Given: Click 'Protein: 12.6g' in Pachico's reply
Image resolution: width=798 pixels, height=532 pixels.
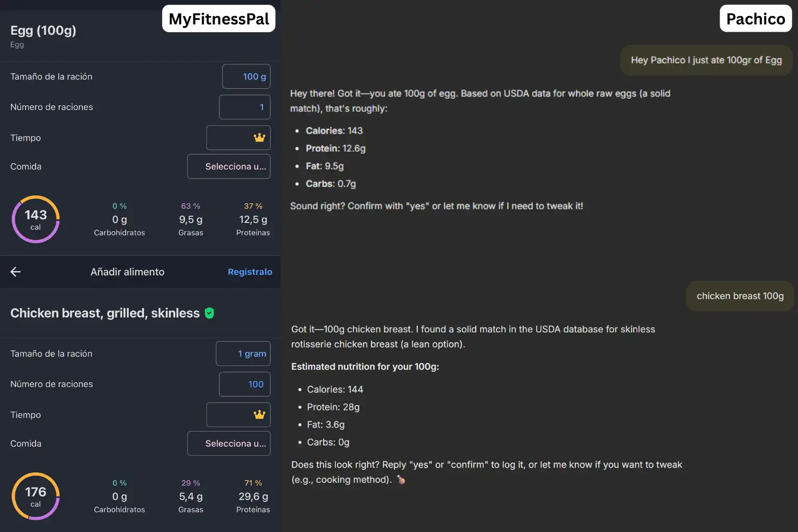Looking at the screenshot, I should [x=336, y=149].
